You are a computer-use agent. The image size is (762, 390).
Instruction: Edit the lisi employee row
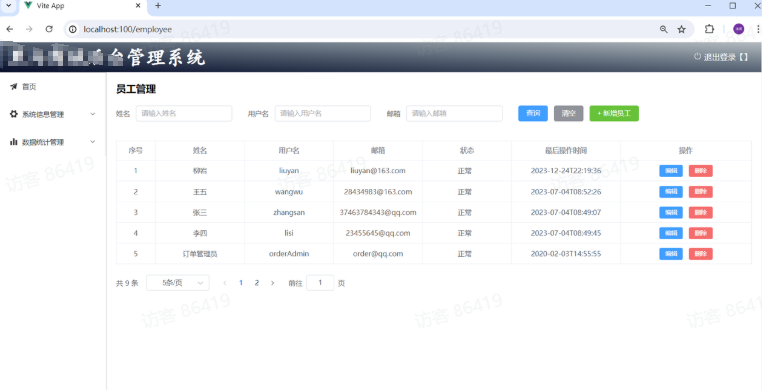tap(671, 233)
